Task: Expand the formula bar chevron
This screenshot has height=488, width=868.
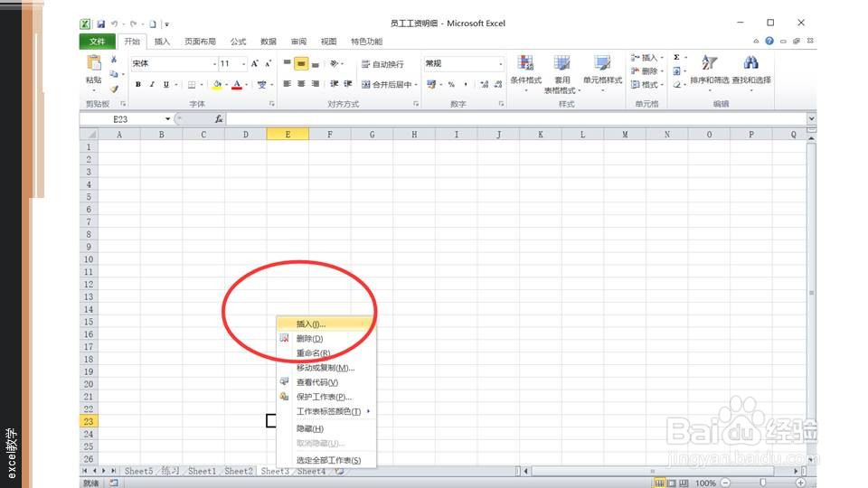Action: coord(811,118)
